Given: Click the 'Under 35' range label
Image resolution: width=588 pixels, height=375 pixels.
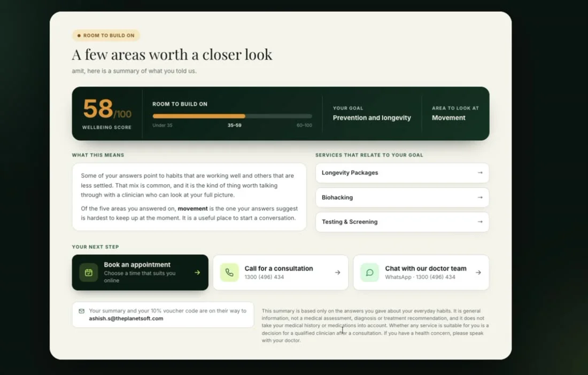Looking at the screenshot, I should 163,125.
